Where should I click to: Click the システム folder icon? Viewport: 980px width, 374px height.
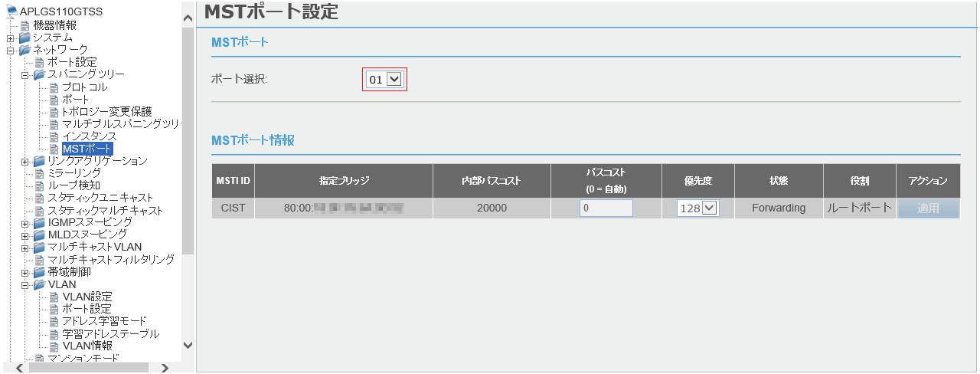tap(24, 38)
